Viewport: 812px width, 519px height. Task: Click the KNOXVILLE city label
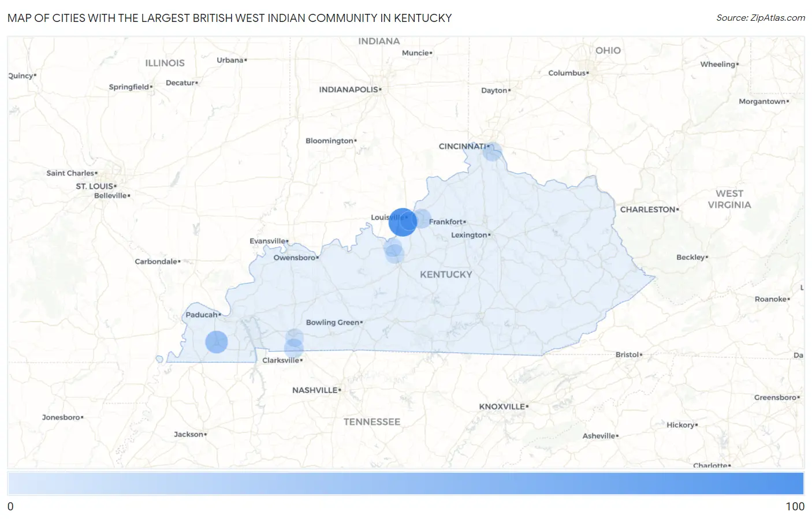click(x=502, y=406)
